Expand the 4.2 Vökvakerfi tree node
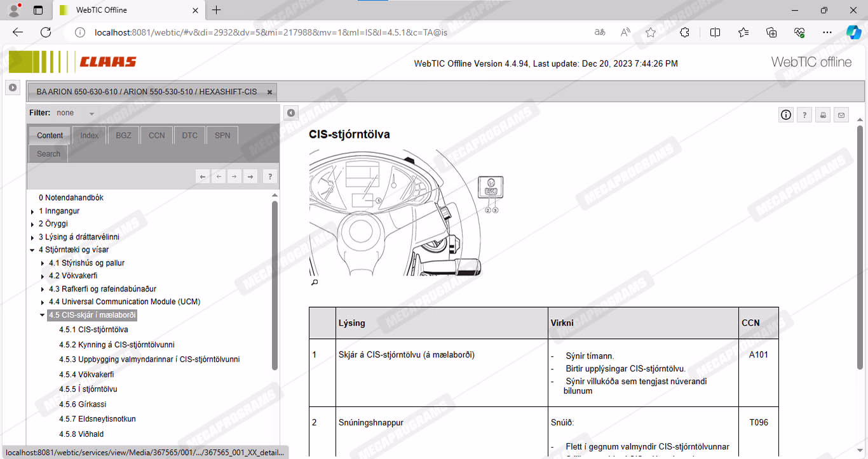 [x=43, y=276]
